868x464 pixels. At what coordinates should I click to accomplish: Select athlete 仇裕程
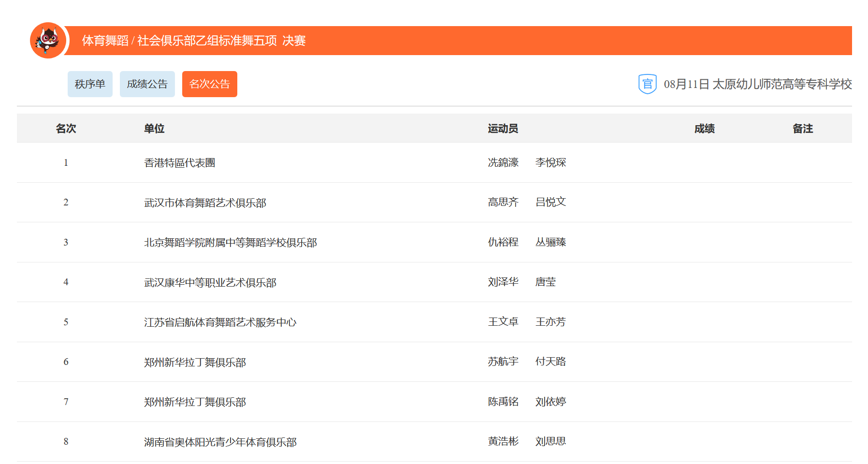[503, 242]
